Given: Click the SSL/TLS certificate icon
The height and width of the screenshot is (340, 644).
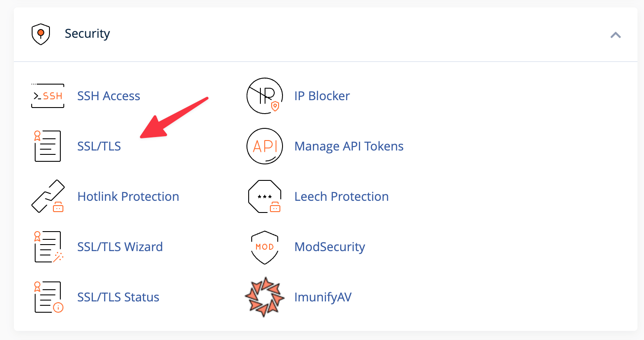Looking at the screenshot, I should point(47,146).
